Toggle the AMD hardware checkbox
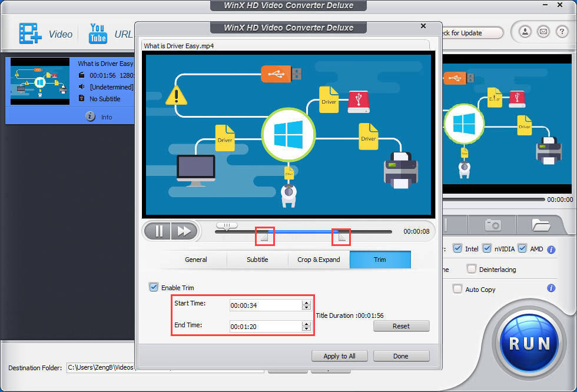 coord(522,248)
